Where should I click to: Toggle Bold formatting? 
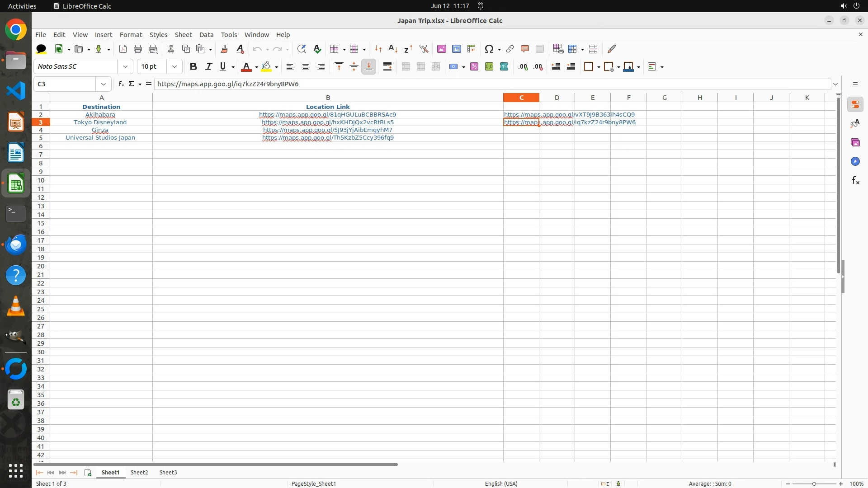(x=193, y=66)
